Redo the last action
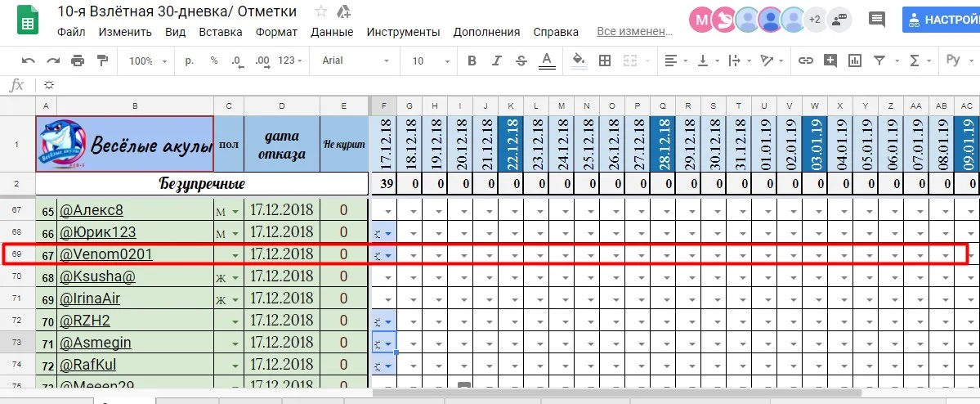 (53, 61)
